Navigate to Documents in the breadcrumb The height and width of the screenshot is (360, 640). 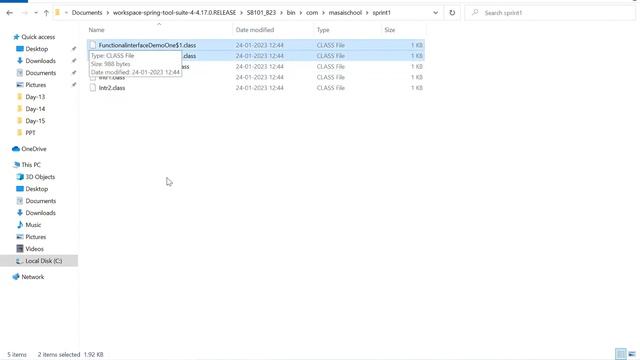[87, 13]
